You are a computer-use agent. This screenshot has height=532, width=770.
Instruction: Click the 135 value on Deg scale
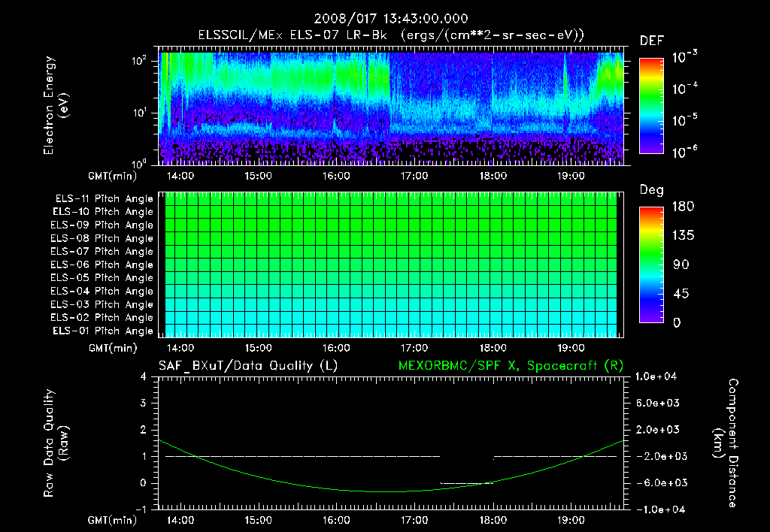(x=684, y=236)
